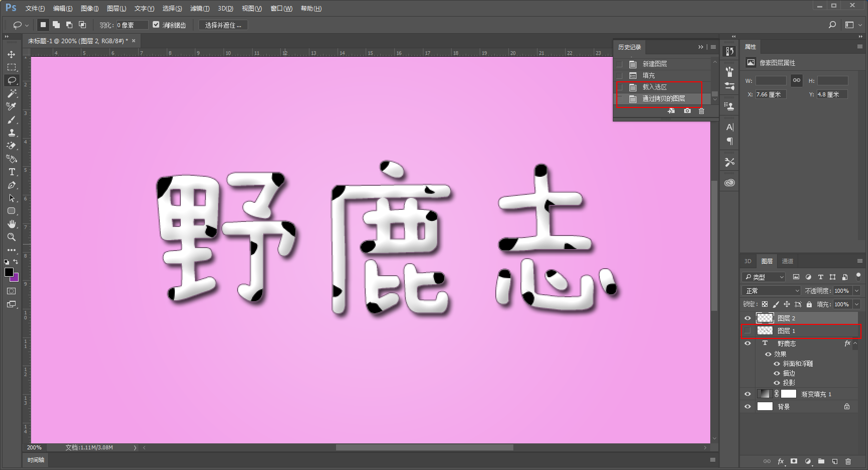
Task: Create a new group folder
Action: tap(821, 461)
